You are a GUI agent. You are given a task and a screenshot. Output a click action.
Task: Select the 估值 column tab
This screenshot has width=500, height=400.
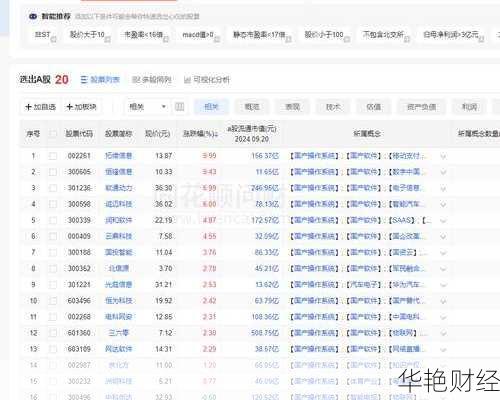click(x=374, y=107)
